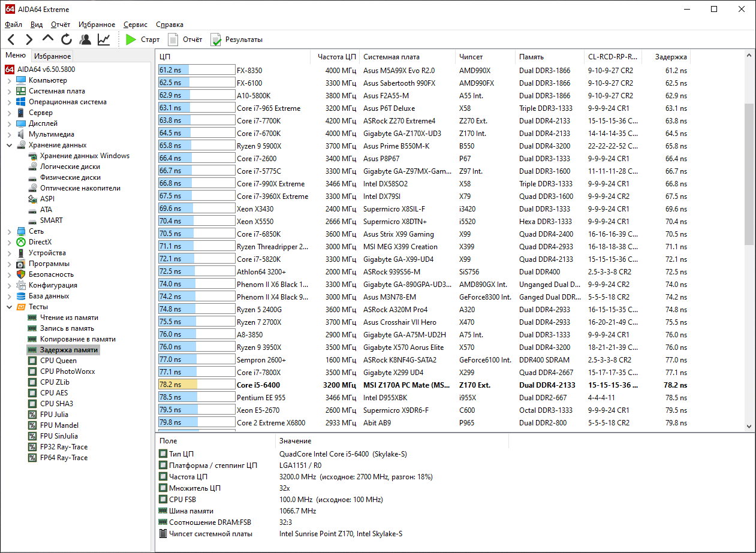Viewport: 756px width, 553px height.
Task: Switch to the Избранное sidebar tab
Action: 52,56
